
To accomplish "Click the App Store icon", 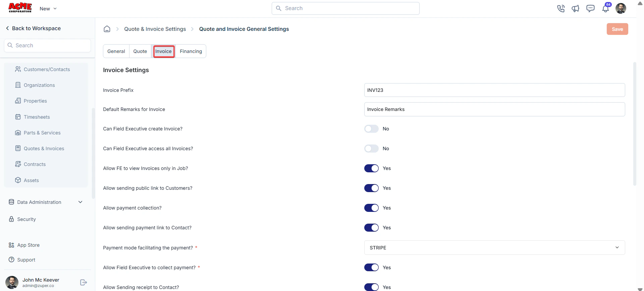I will click(11, 245).
